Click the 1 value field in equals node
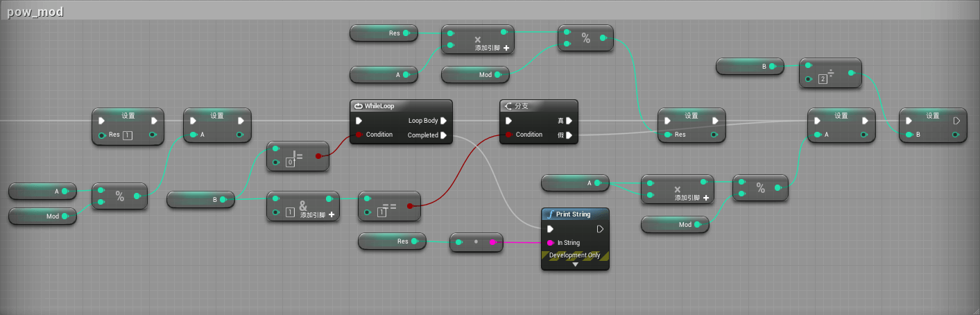The image size is (980, 315). click(x=381, y=212)
